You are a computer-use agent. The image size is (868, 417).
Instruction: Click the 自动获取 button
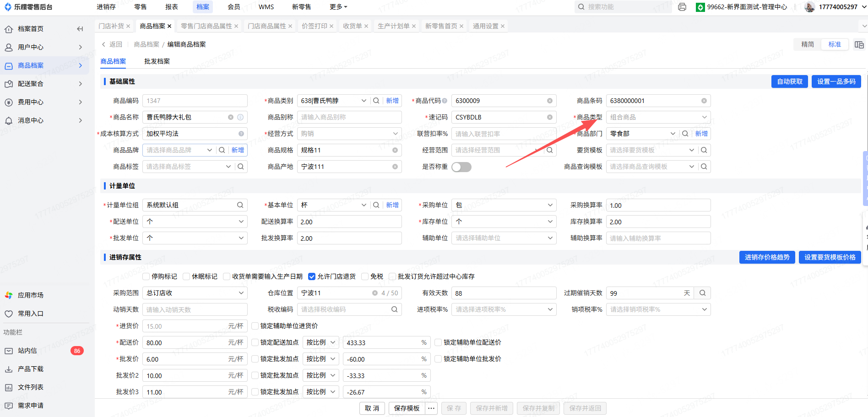pos(790,81)
